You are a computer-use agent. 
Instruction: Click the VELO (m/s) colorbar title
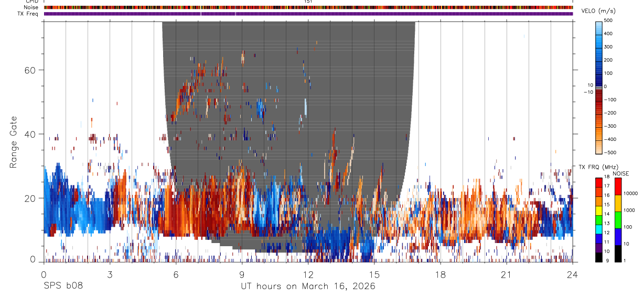tap(599, 12)
